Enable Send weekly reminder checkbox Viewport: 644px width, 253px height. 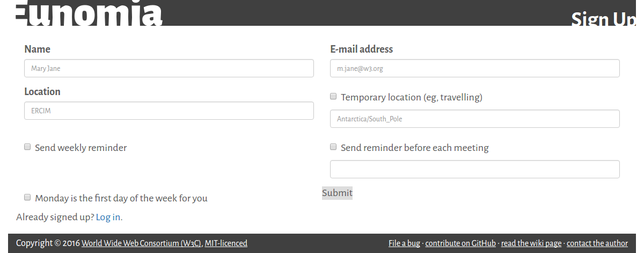(x=27, y=147)
